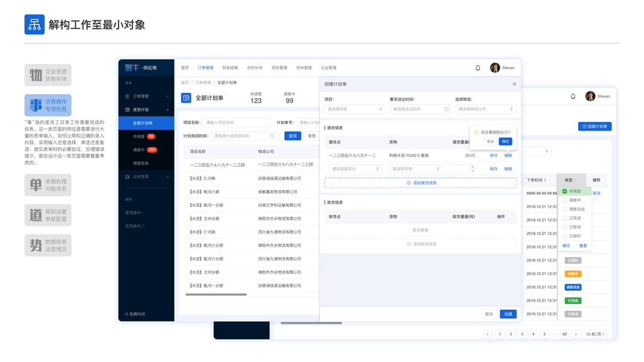Check the 调度中 status filter checkbox
The height and width of the screenshot is (362, 644).
click(x=565, y=200)
